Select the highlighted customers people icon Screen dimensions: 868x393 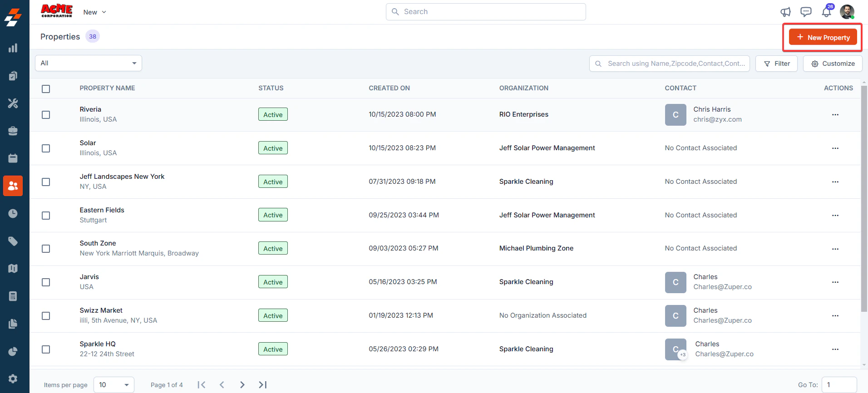pos(13,186)
